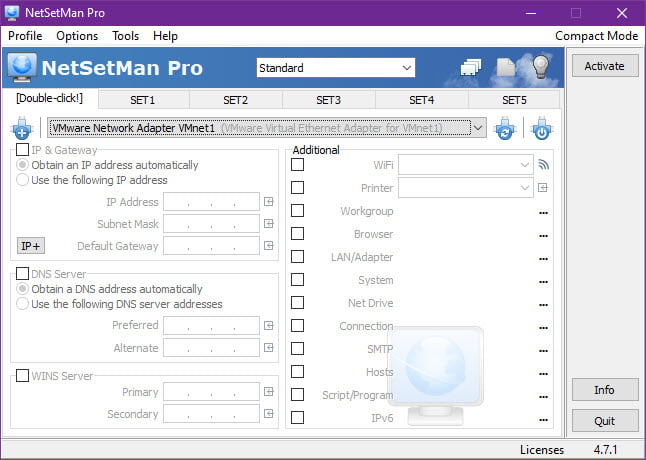This screenshot has width=646, height=460.
Task: Tick the SMTP checkbox
Action: [x=297, y=349]
